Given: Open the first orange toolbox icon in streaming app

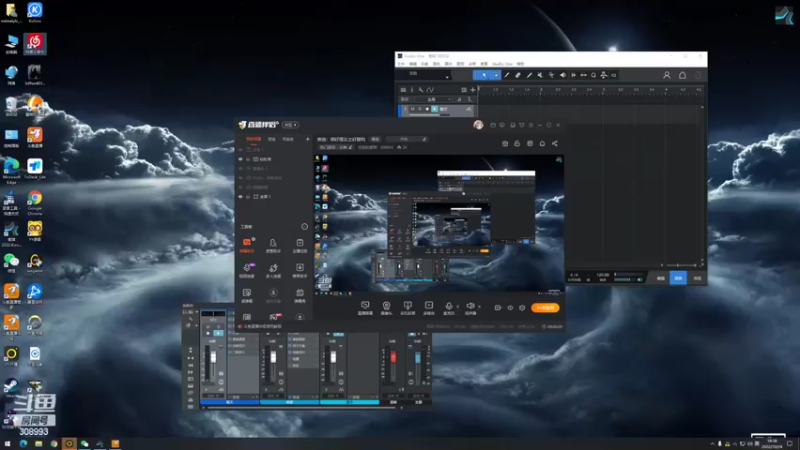Looking at the screenshot, I should click(246, 244).
